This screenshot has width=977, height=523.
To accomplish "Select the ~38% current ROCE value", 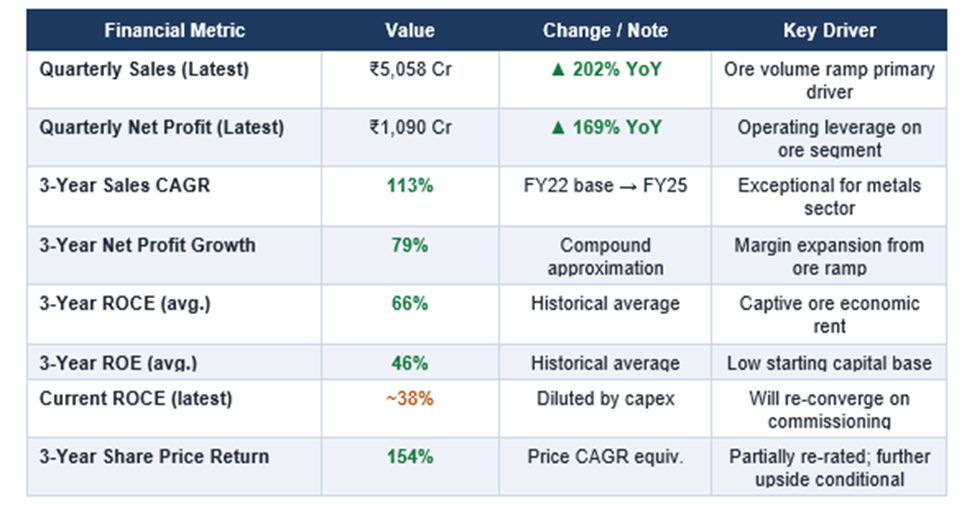I will tap(410, 399).
